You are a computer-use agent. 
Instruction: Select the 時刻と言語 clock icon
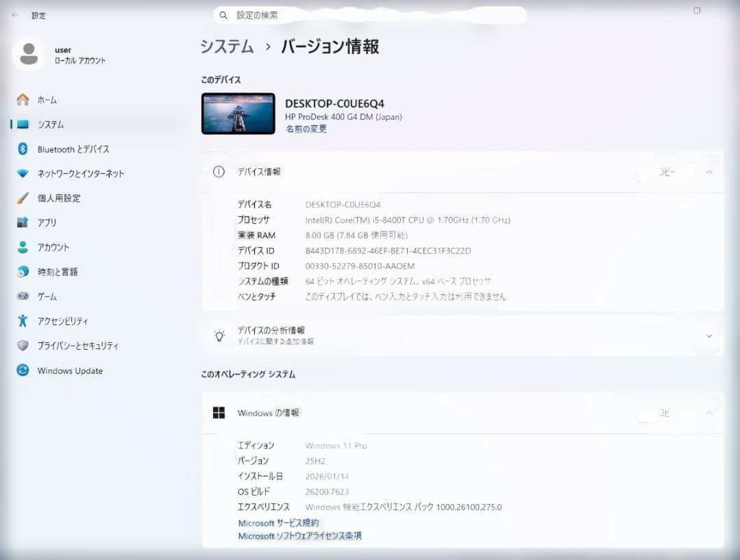(x=22, y=272)
